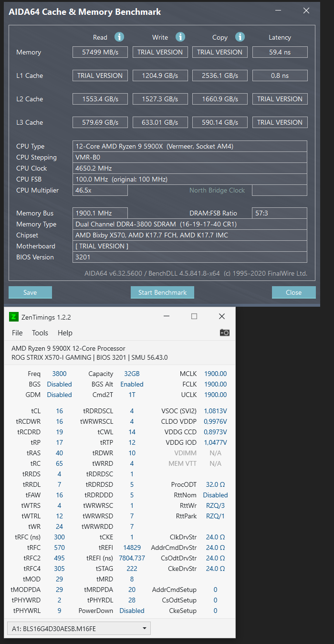Click tRFC value 570

click(x=59, y=547)
